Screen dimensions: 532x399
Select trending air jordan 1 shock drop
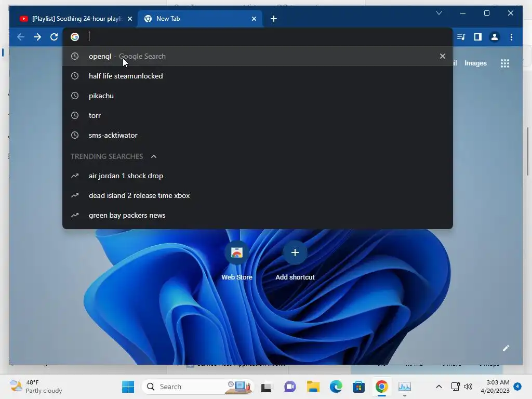tap(257, 176)
